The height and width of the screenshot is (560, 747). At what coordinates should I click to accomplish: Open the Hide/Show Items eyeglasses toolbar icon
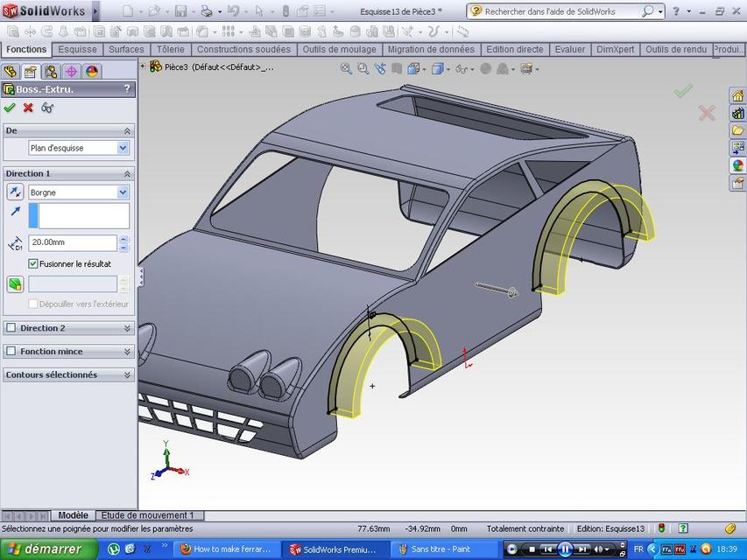[462, 68]
